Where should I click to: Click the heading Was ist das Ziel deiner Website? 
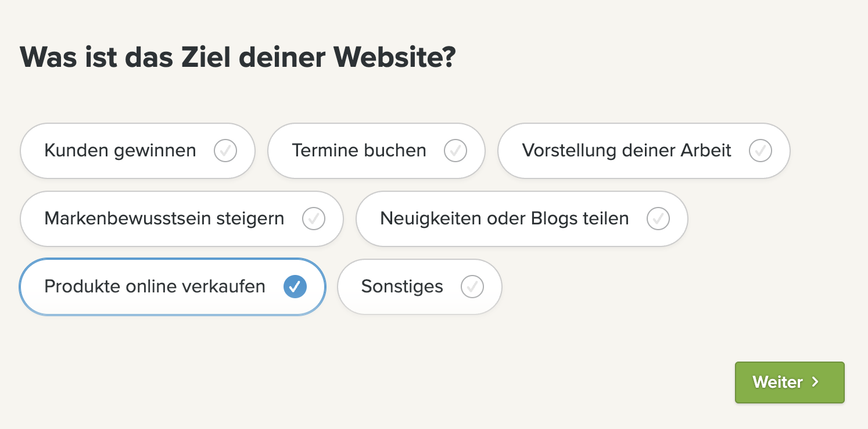click(238, 57)
